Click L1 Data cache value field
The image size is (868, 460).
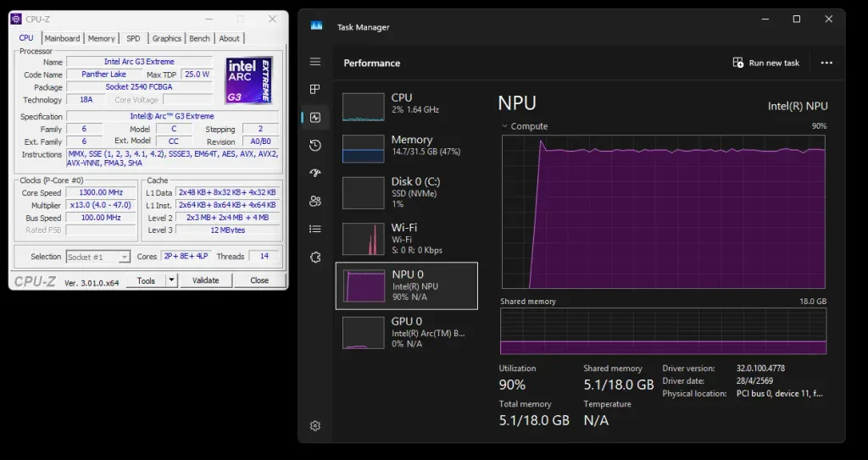click(227, 192)
